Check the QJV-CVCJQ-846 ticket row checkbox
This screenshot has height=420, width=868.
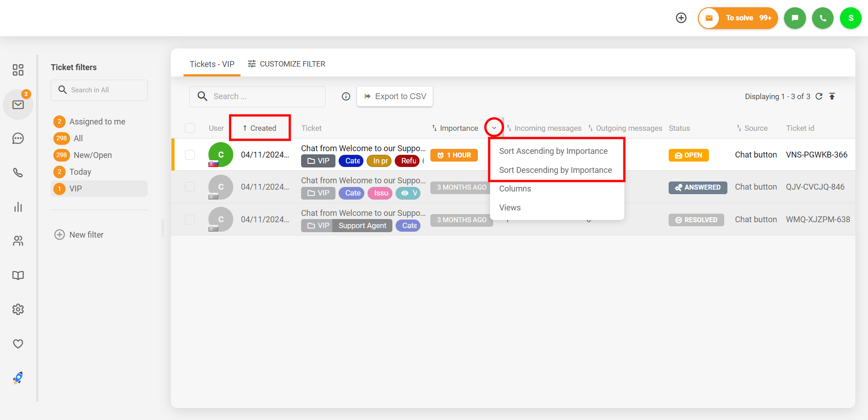[190, 187]
